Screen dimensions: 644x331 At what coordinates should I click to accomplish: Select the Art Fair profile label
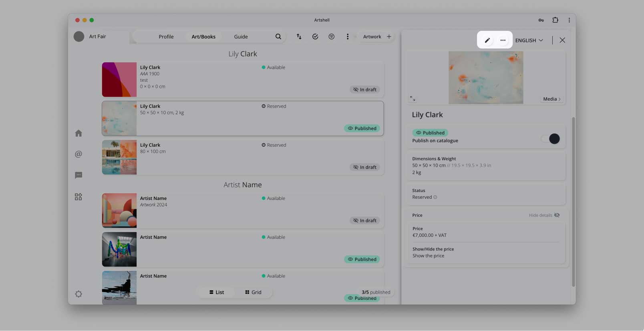[x=97, y=36]
